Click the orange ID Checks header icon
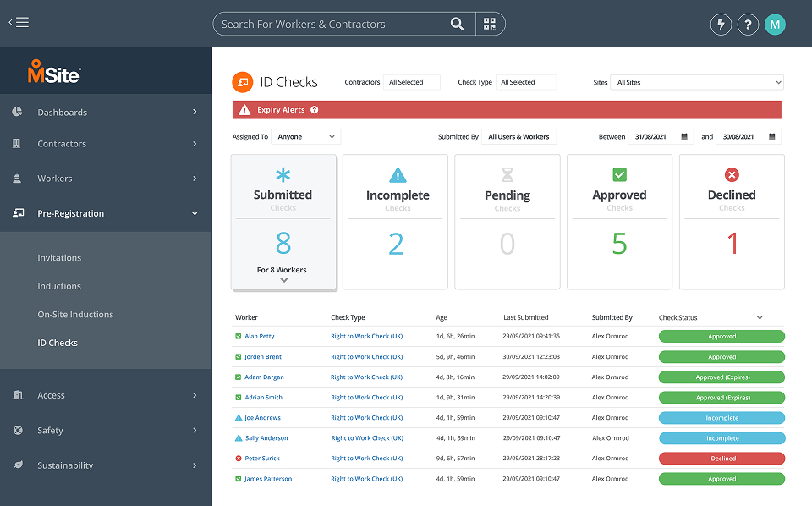This screenshot has width=812, height=506. point(243,82)
